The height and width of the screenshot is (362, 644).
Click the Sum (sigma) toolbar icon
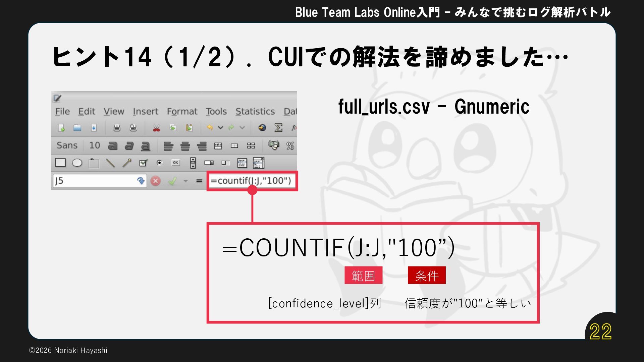coord(278,128)
